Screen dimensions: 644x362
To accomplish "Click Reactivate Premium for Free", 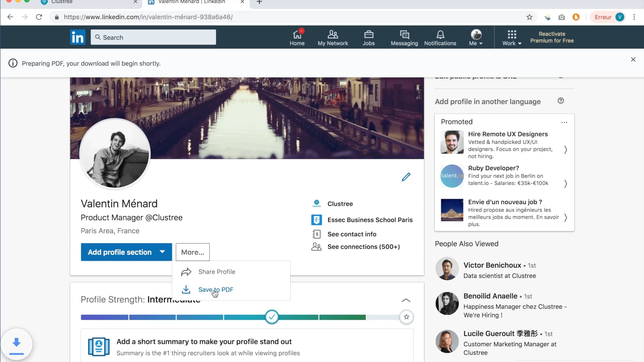I will click(x=552, y=37).
